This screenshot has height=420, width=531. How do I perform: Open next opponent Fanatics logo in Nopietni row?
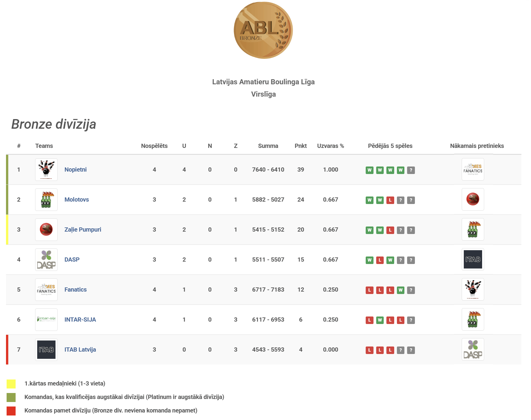pos(473,169)
